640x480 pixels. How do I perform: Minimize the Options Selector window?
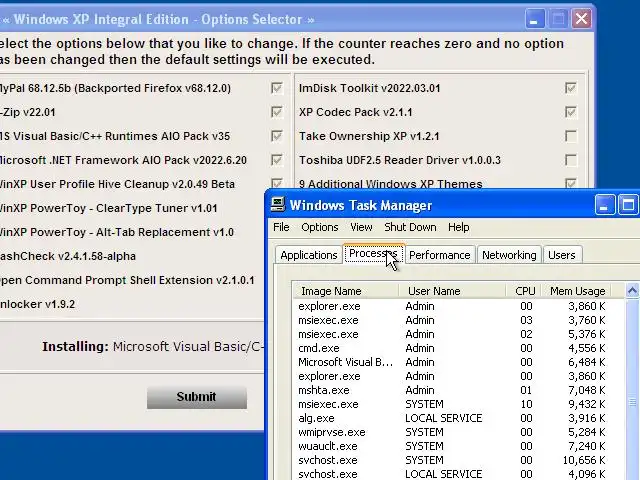[x=535, y=19]
